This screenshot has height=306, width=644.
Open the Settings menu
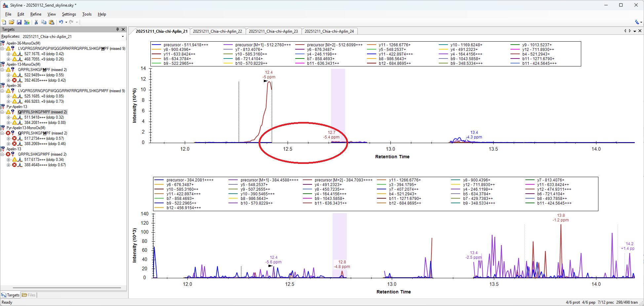(x=69, y=14)
